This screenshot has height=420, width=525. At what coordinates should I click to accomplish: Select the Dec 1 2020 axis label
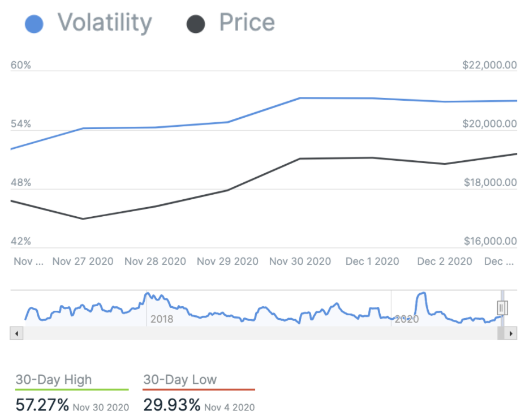tap(372, 262)
